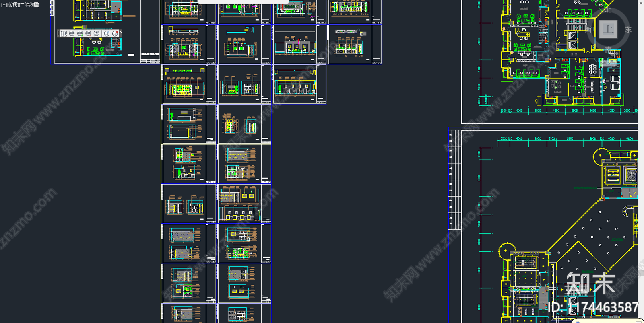The image size is (644, 323).
Task: Click the 上 top face of ViewCube
Action: point(608,29)
